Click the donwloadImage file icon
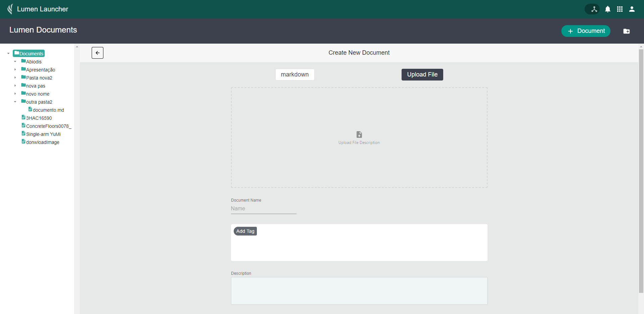Screen dimensions: 644x314 point(24,142)
